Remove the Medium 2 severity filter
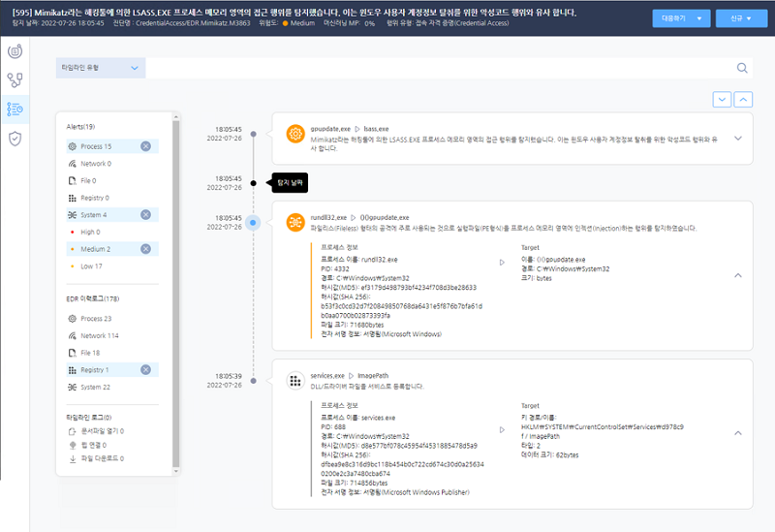The width and height of the screenshot is (775, 532). coord(145,249)
